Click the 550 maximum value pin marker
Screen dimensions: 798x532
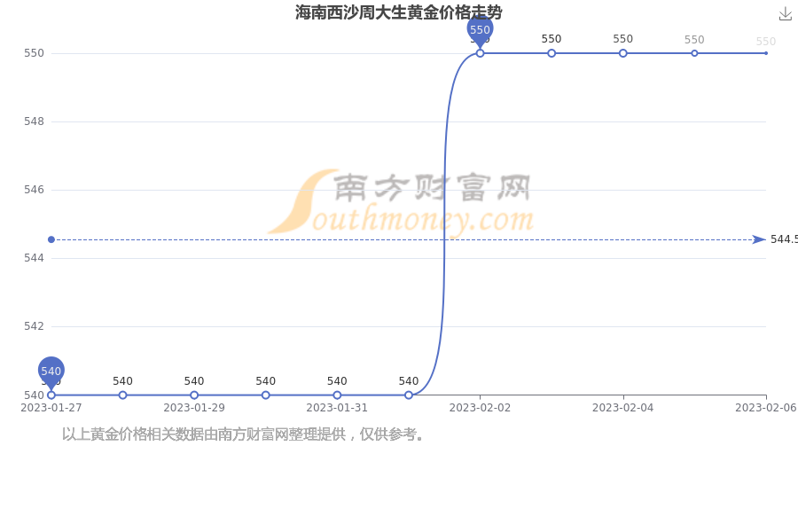click(x=480, y=31)
